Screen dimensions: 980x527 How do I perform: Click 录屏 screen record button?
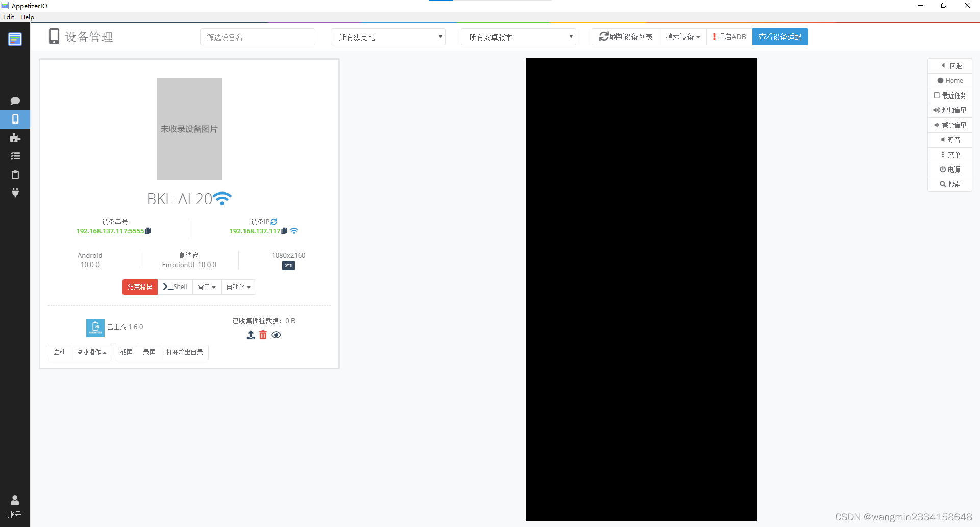click(x=149, y=352)
